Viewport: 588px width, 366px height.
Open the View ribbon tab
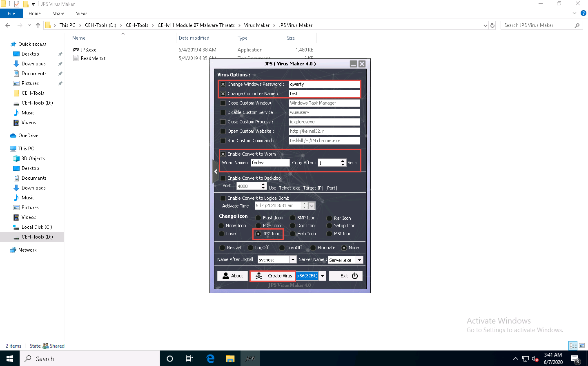point(81,13)
